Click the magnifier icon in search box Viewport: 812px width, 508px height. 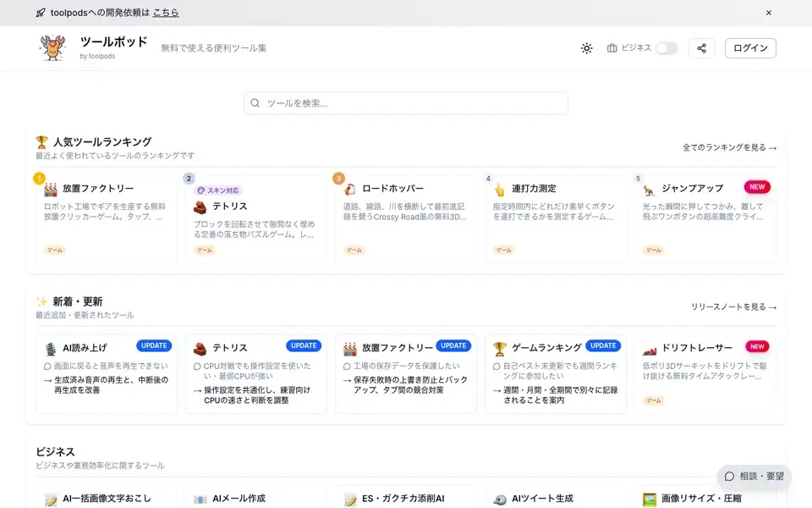tap(255, 103)
